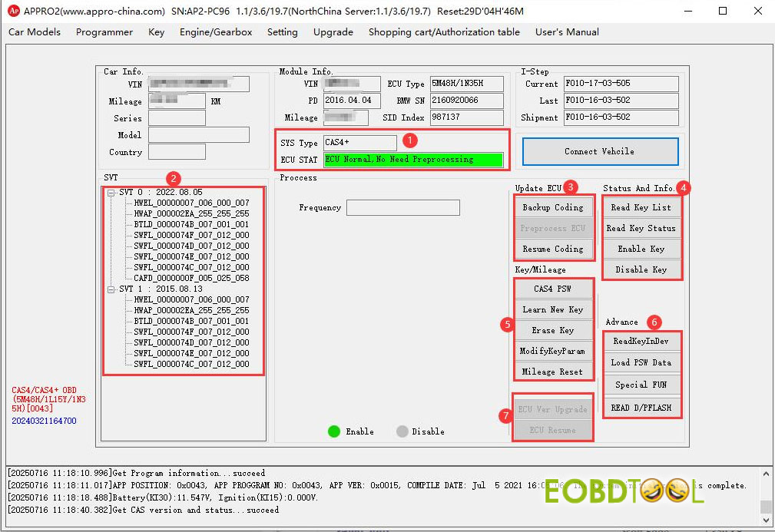The width and height of the screenshot is (775, 532).
Task: Click the gray Disable indicator circle
Action: click(402, 431)
